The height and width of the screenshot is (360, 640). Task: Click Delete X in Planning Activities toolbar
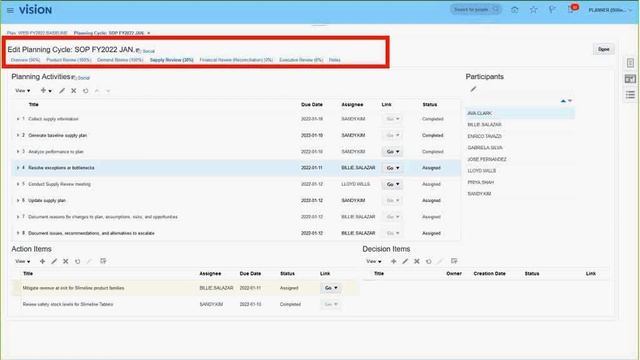73,91
